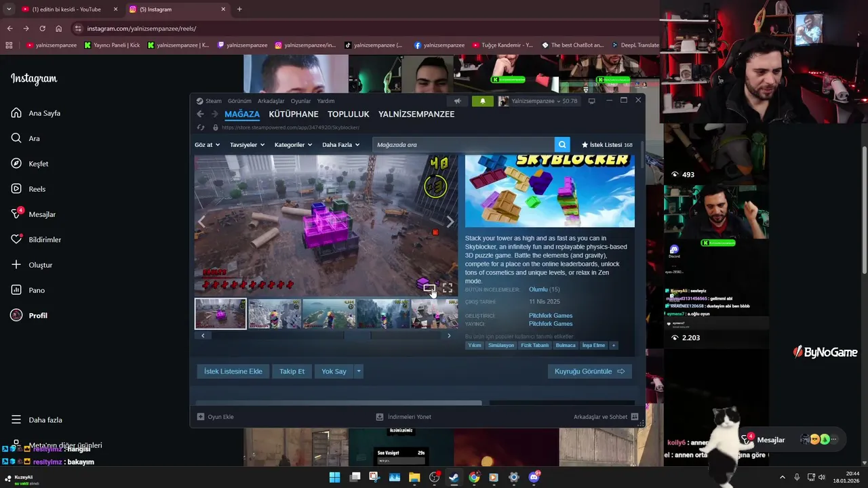Image resolution: width=868 pixels, height=488 pixels.
Task: Click İstek Listesine Ekle button
Action: 233,371
